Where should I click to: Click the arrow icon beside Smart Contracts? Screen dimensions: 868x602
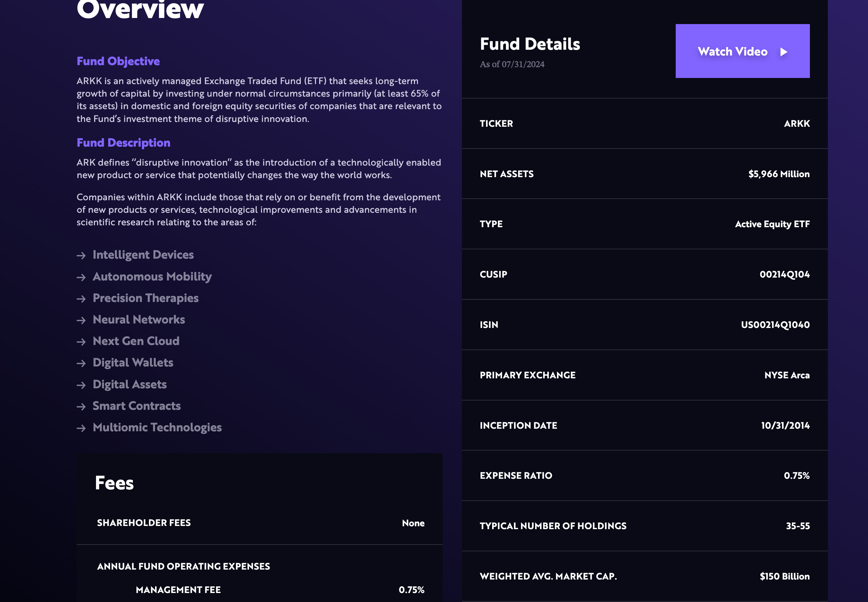click(81, 407)
